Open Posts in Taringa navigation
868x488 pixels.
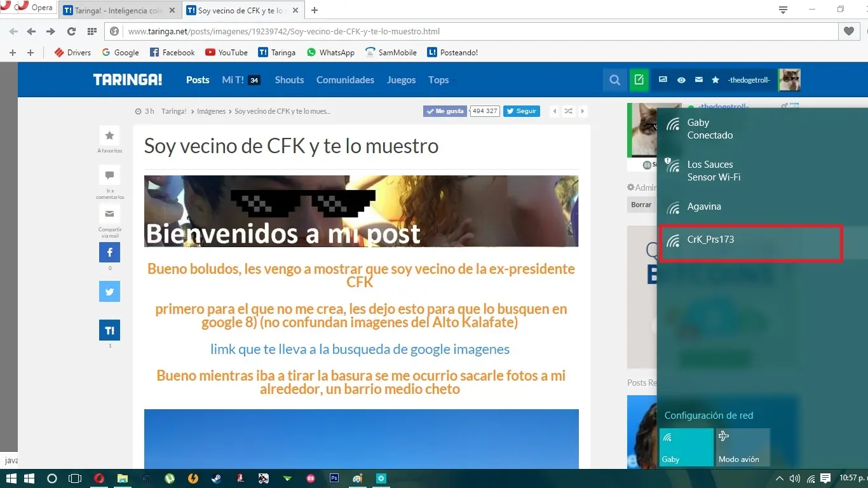coord(198,80)
